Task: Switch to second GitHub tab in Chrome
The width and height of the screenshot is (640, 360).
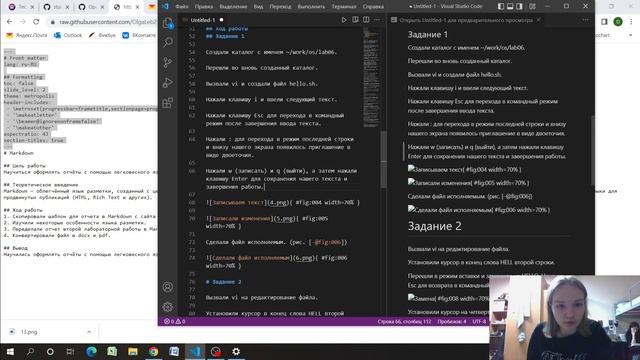Action: [x=91, y=7]
